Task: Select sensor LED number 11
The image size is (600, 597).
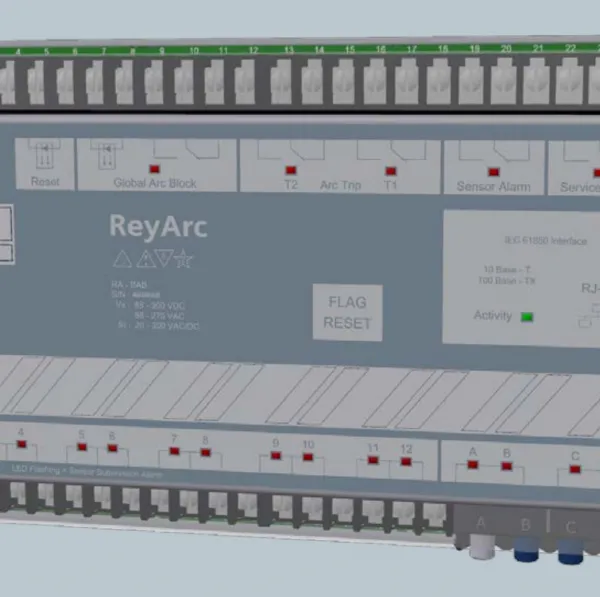Action: coord(373,460)
